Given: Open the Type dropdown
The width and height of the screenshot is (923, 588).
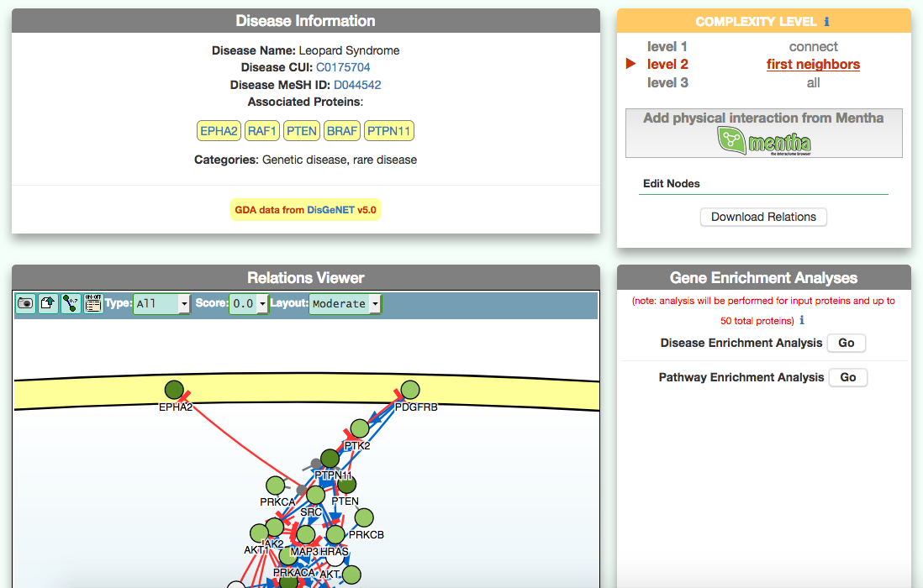Looking at the screenshot, I should coord(161,304).
